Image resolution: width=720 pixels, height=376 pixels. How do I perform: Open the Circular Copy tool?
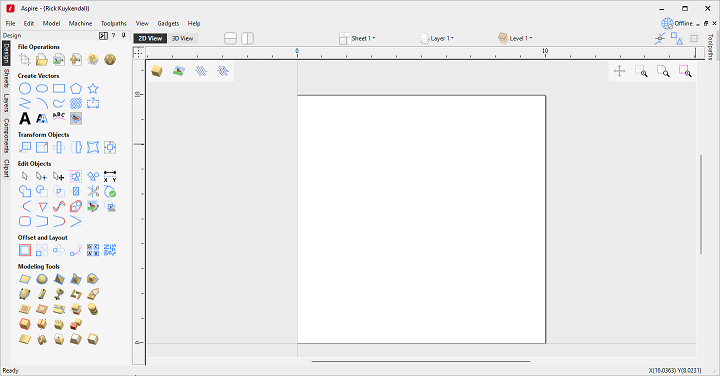[x=59, y=250]
